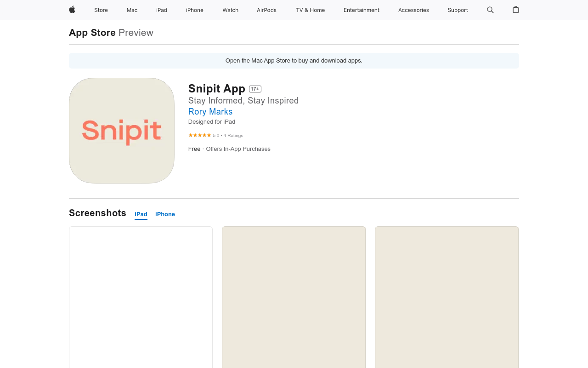Open the iPhone nav menu item
The width and height of the screenshot is (588, 368).
pyautogui.click(x=195, y=10)
